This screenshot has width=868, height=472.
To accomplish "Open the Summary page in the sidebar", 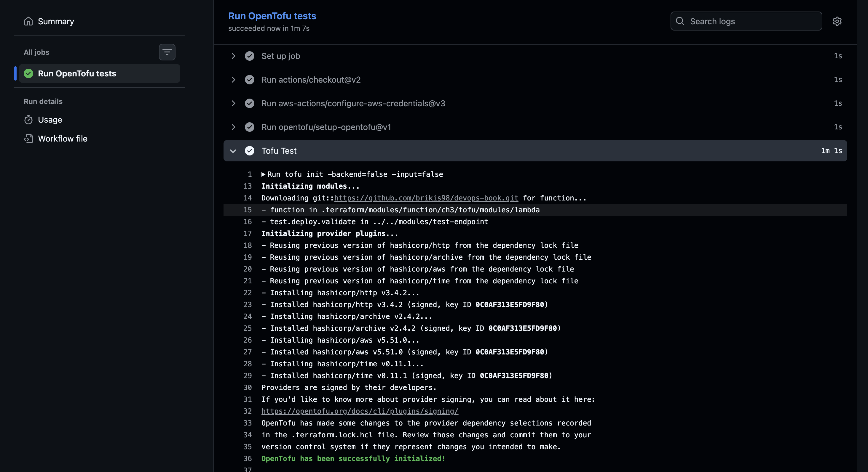I will tap(56, 21).
